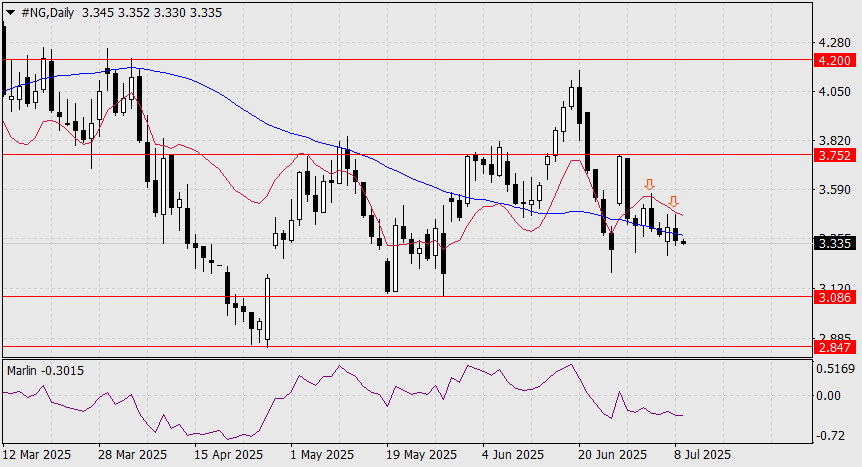862x467 pixels.
Task: Select the #NG,Daily chart title text
Action: click(47, 13)
